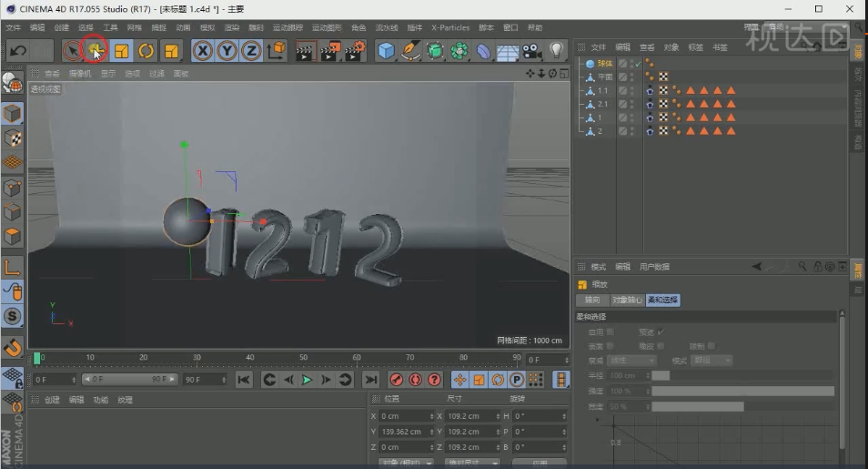Adjust the 半径 radius slider

742,375
